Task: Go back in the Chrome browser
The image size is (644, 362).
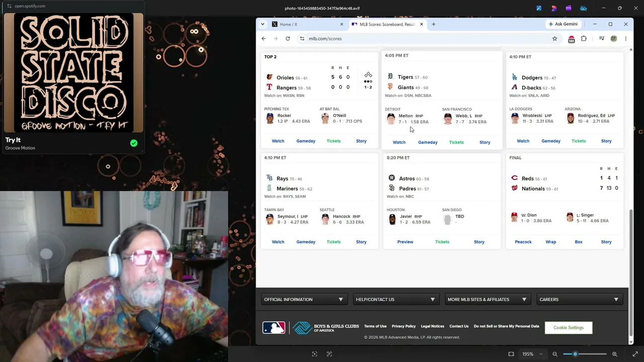Action: pos(264,39)
